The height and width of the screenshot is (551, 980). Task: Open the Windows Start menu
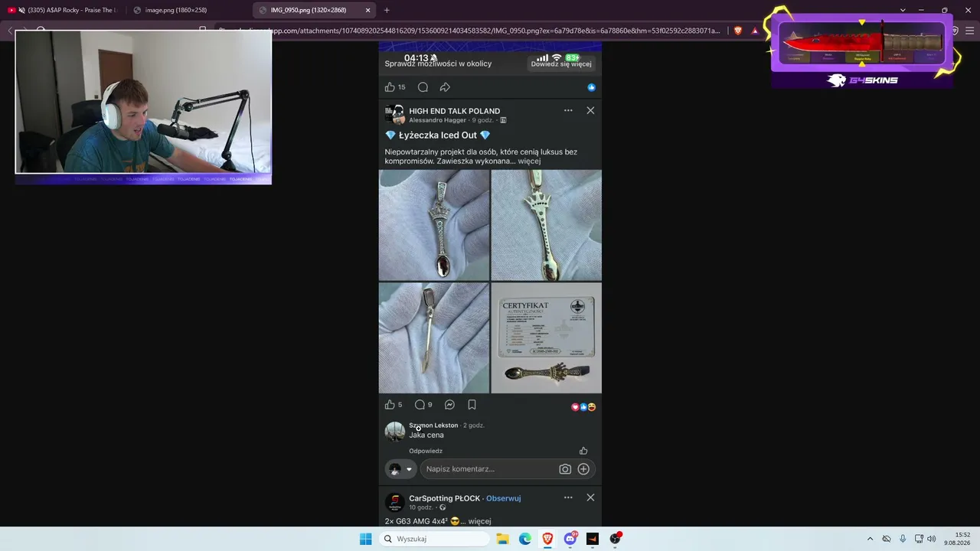coord(366,539)
